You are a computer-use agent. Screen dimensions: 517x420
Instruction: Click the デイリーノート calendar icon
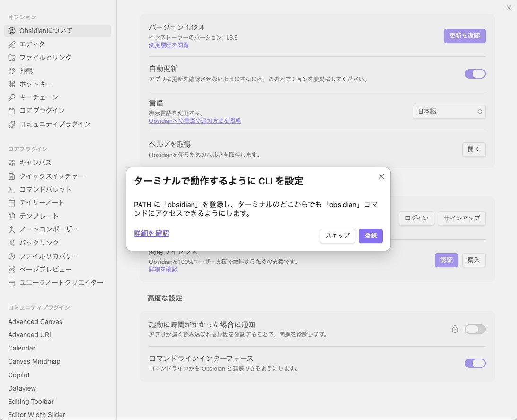point(11,202)
